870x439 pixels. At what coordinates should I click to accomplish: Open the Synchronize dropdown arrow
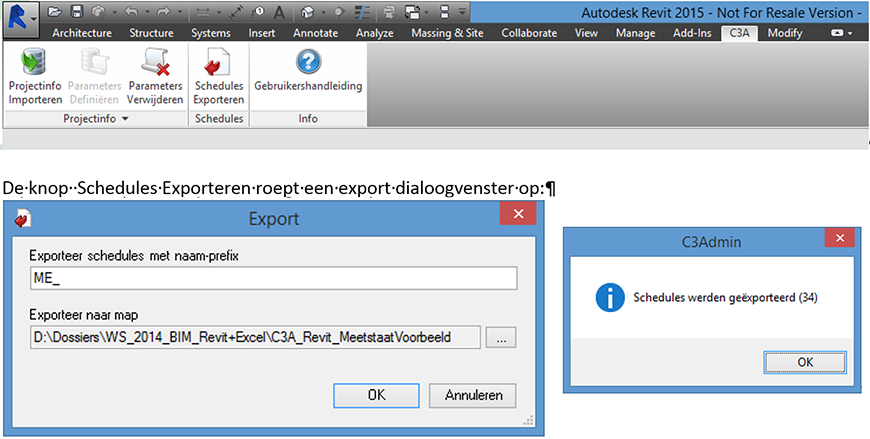point(115,12)
